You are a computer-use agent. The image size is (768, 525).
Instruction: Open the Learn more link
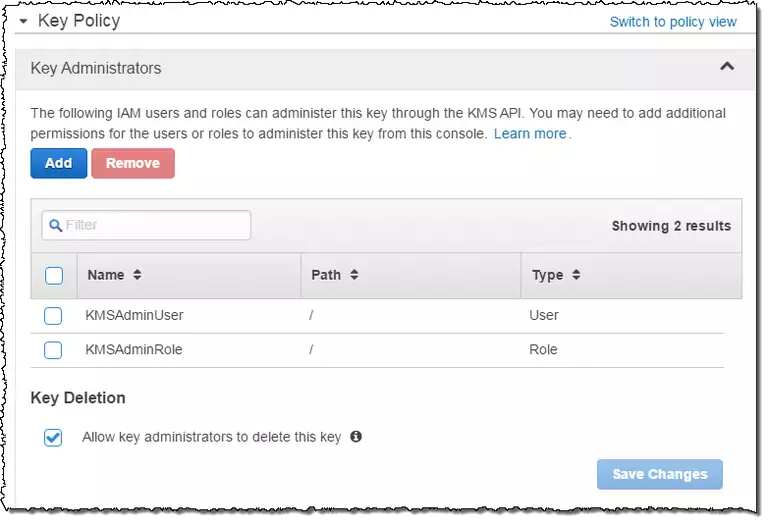[530, 133]
